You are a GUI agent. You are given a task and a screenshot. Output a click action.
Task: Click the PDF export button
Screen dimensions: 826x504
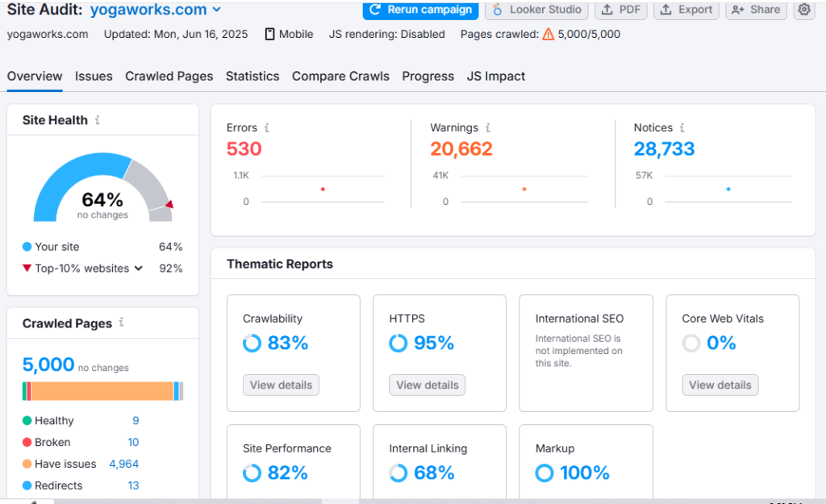621,10
